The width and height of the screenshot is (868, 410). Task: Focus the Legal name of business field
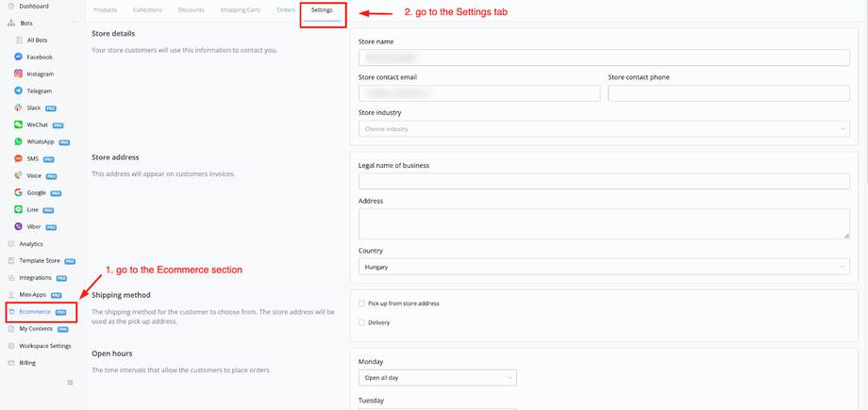tap(604, 181)
